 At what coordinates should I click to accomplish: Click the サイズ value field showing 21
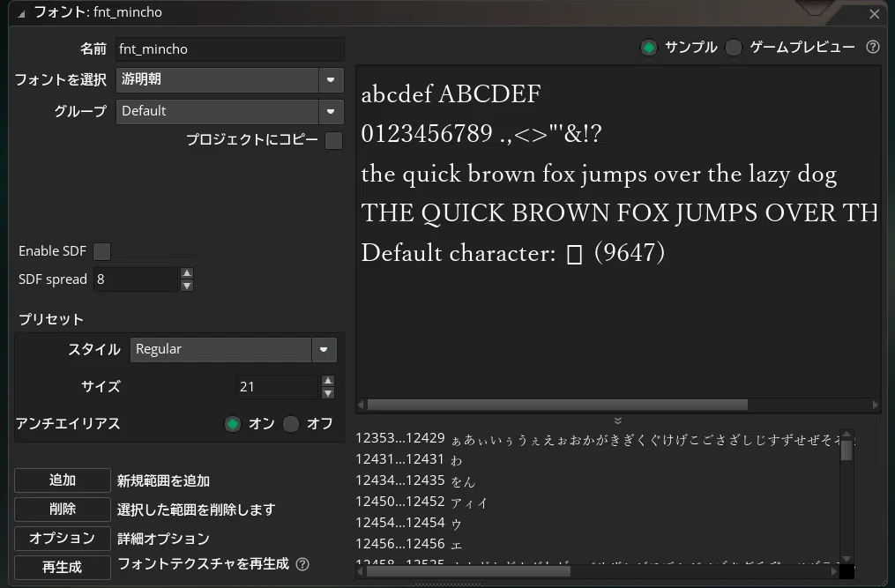(x=278, y=387)
